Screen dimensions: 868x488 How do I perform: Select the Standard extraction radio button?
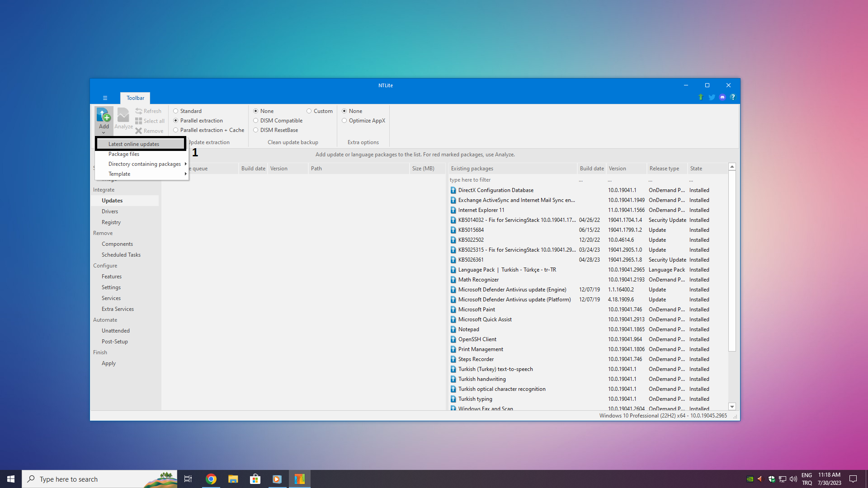(x=176, y=111)
